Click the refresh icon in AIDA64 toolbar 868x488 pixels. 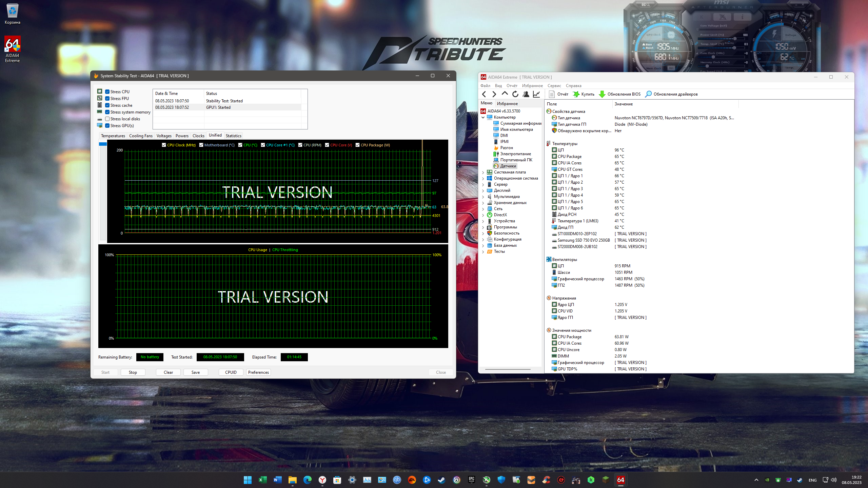point(515,94)
